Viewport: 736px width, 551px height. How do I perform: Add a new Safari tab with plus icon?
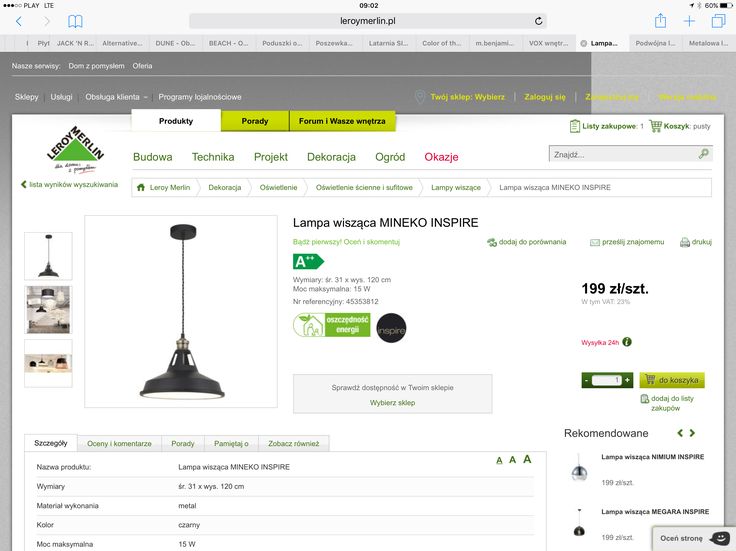pyautogui.click(x=689, y=21)
